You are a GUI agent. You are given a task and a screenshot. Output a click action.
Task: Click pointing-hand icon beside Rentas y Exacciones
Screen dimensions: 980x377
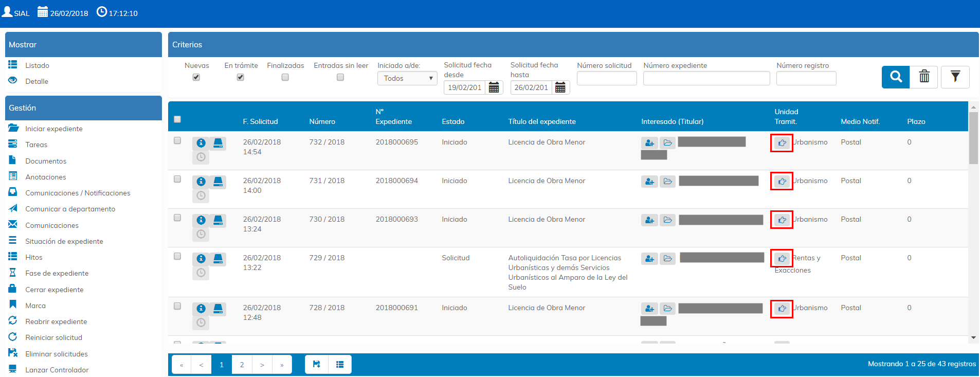tap(782, 258)
